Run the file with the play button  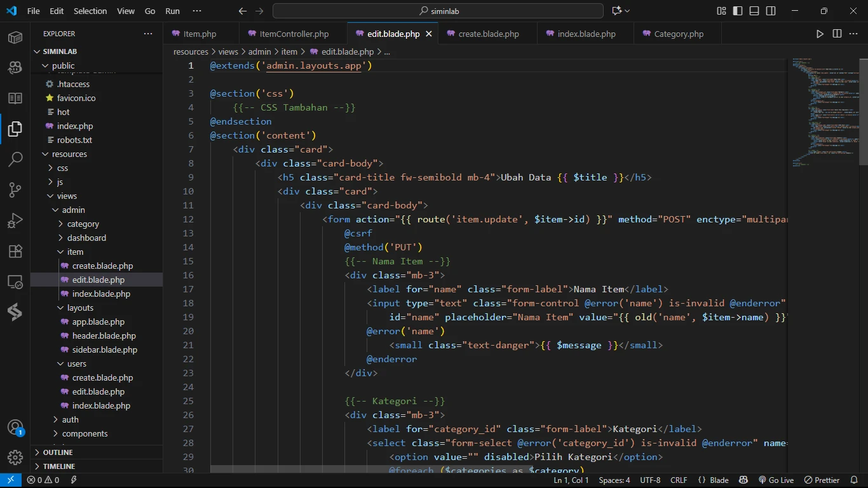tap(820, 34)
